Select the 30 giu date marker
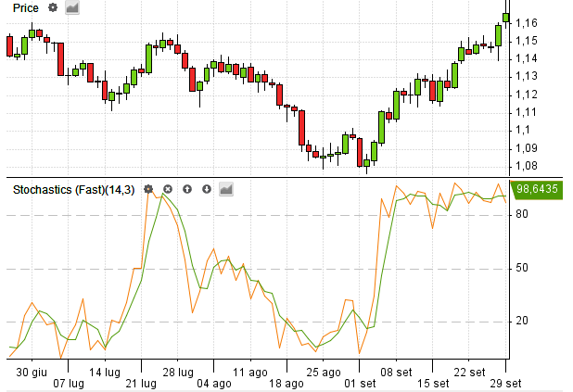This screenshot has height=392, width=573. (x=32, y=371)
